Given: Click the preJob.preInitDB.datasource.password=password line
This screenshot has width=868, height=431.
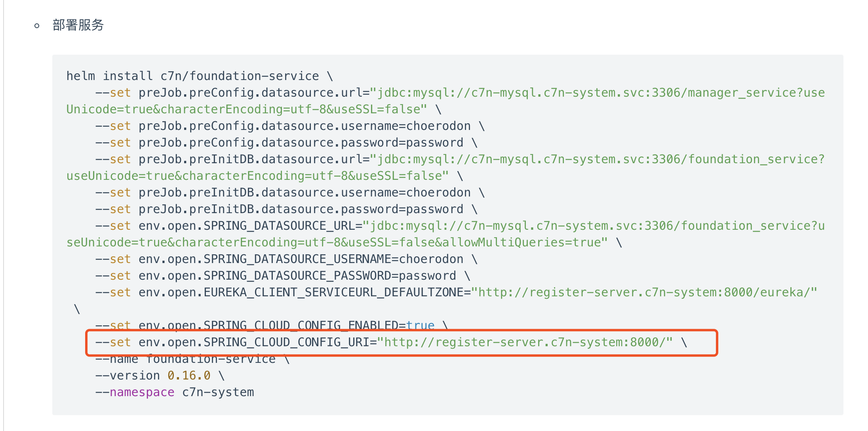Looking at the screenshot, I should [x=287, y=209].
